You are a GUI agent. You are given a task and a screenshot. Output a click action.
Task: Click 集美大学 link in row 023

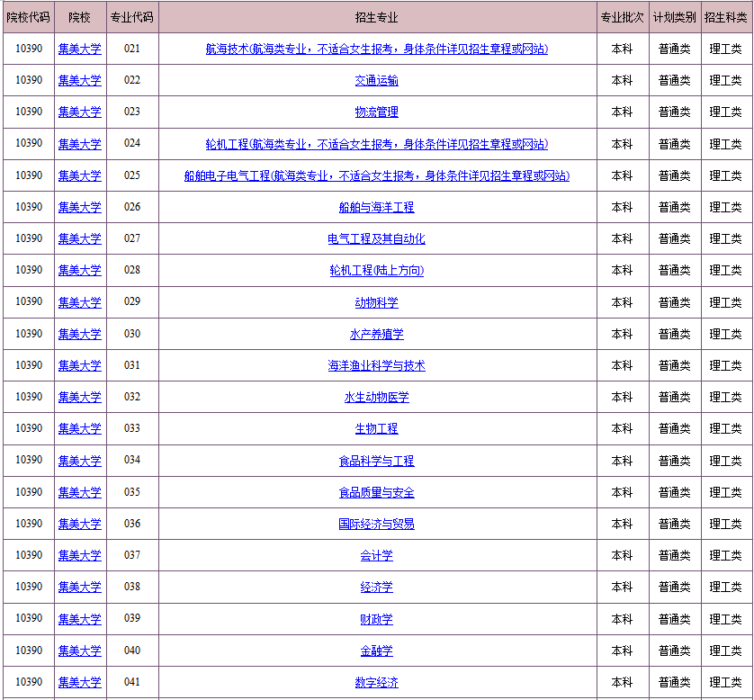click(80, 112)
